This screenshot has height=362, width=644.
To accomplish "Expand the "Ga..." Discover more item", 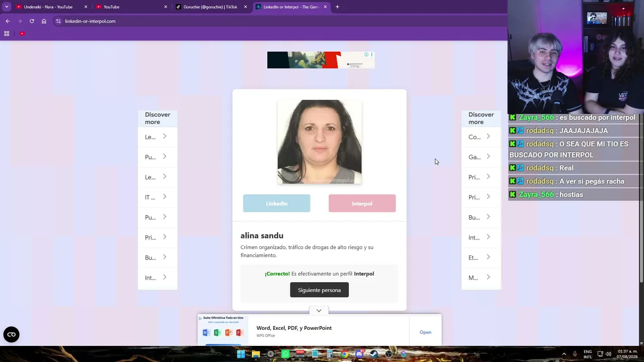I will coord(481,157).
